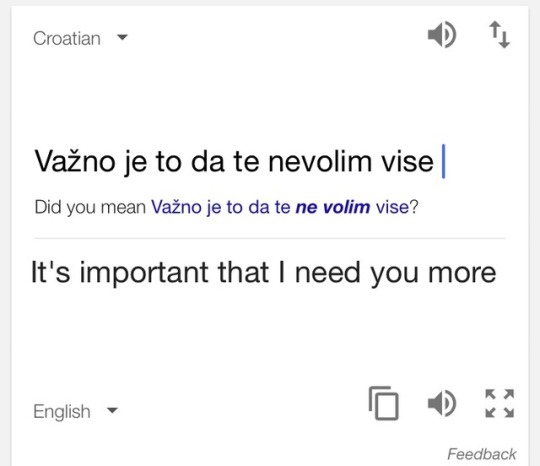Click the translated text 'It's important that'

[x=150, y=273]
